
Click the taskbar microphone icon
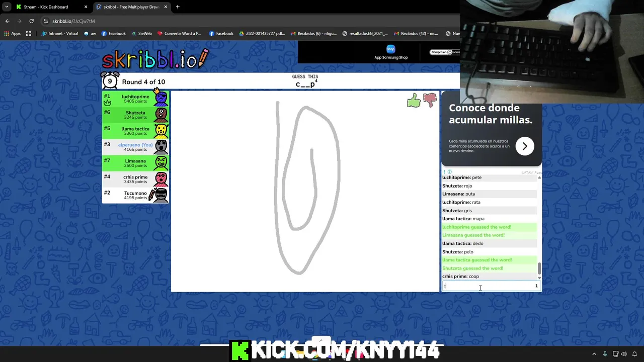click(x=605, y=354)
